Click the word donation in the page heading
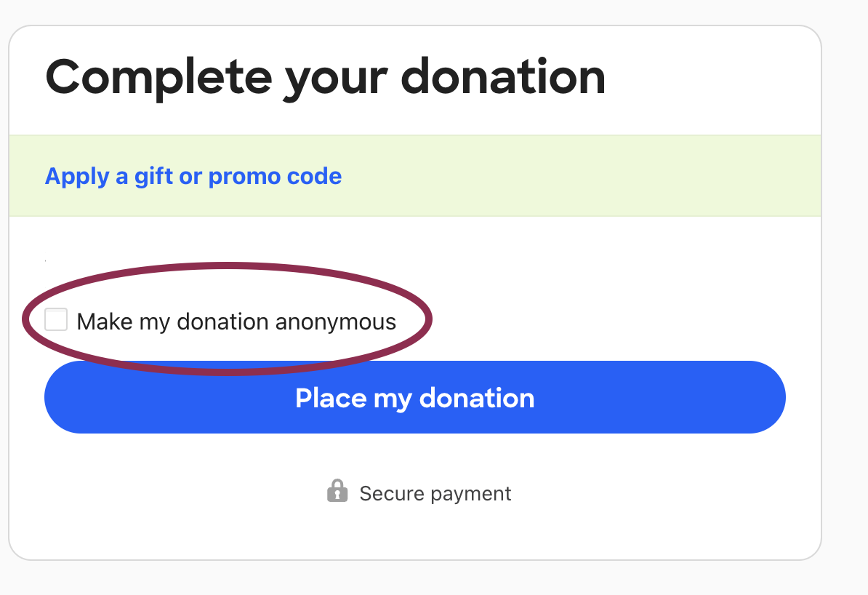The height and width of the screenshot is (595, 868). click(503, 77)
